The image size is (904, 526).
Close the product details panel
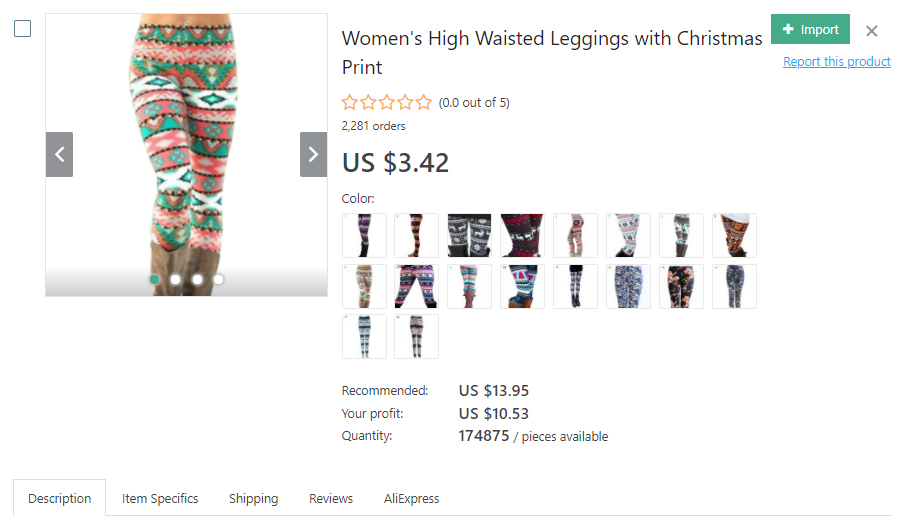point(872,30)
